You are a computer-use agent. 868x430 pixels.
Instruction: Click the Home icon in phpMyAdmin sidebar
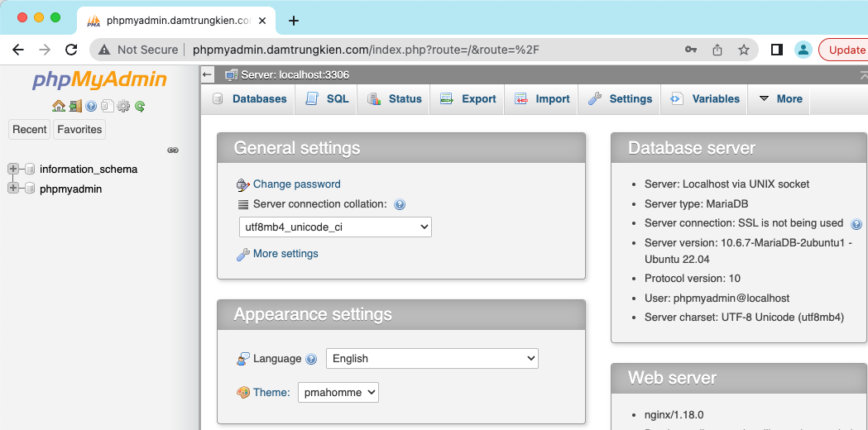tap(59, 106)
